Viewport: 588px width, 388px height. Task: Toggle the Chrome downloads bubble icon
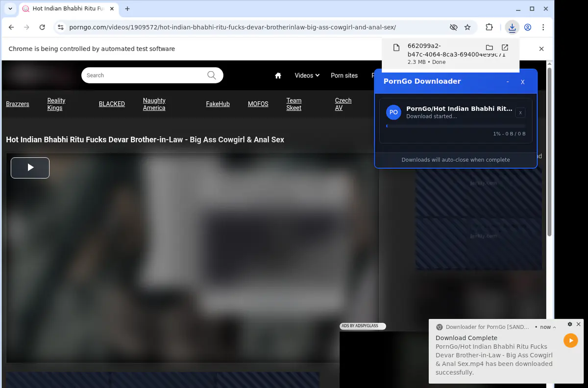pyautogui.click(x=512, y=27)
